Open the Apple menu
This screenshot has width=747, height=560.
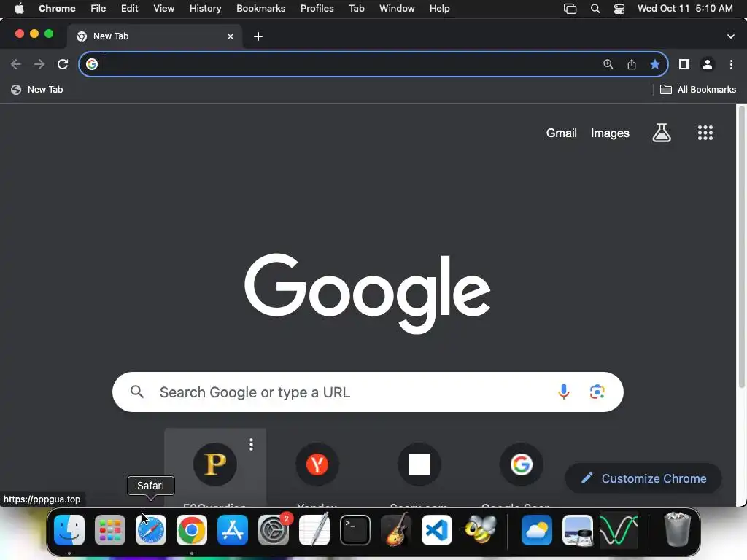coord(19,9)
